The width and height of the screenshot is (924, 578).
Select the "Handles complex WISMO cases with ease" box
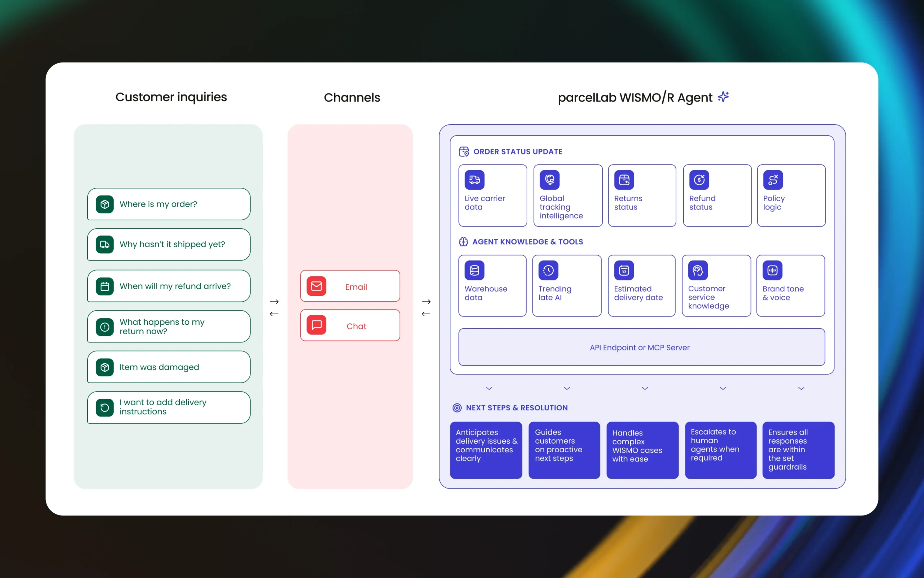(x=642, y=450)
